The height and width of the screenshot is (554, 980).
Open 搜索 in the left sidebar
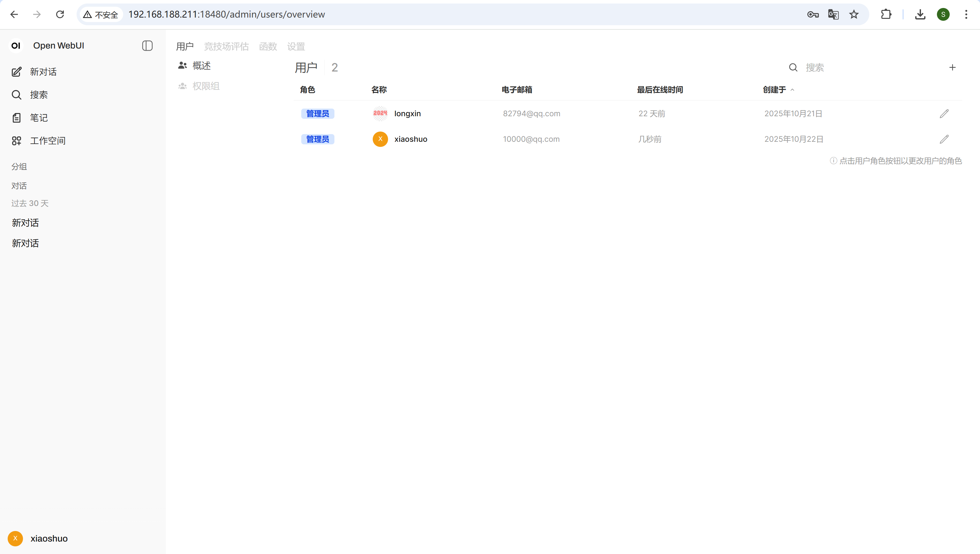[x=38, y=95]
